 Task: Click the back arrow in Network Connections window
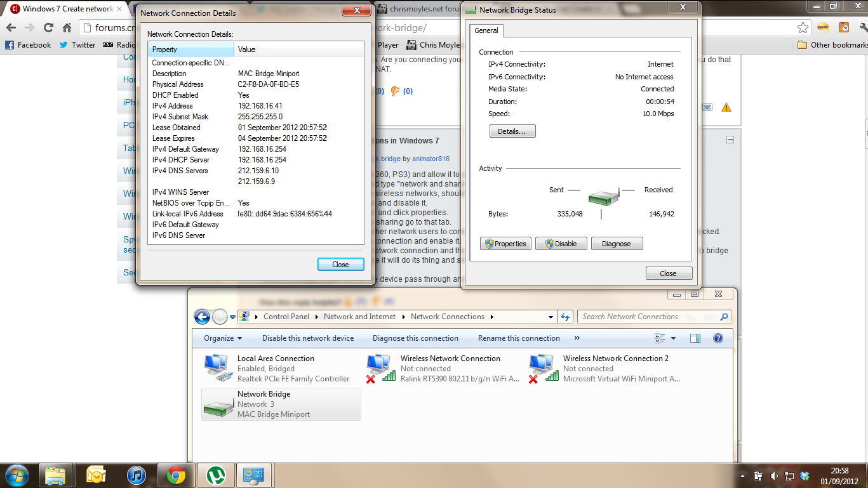coord(202,317)
